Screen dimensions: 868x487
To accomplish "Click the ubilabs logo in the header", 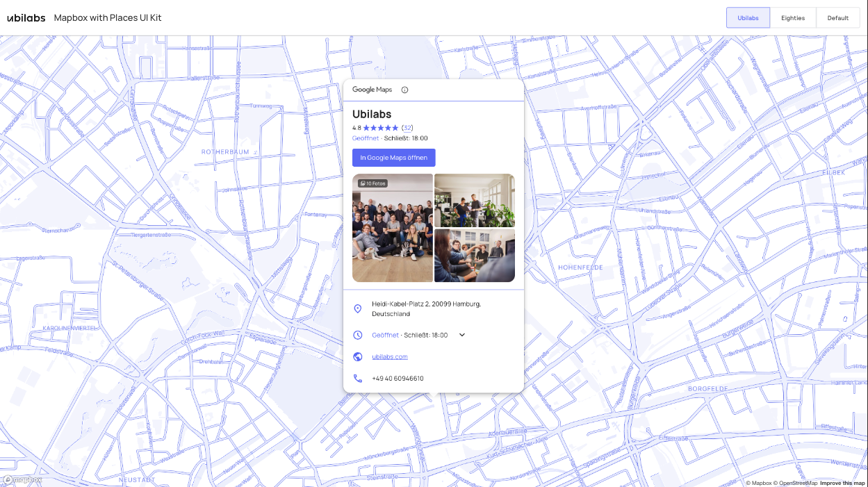I will click(x=26, y=17).
